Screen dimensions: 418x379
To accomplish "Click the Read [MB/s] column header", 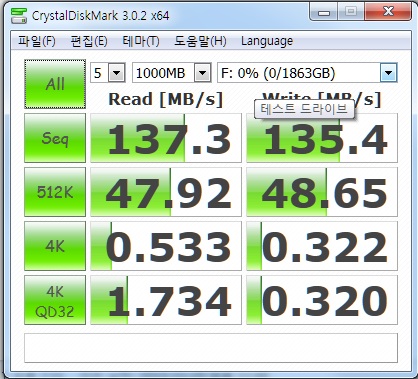I will pyautogui.click(x=166, y=99).
